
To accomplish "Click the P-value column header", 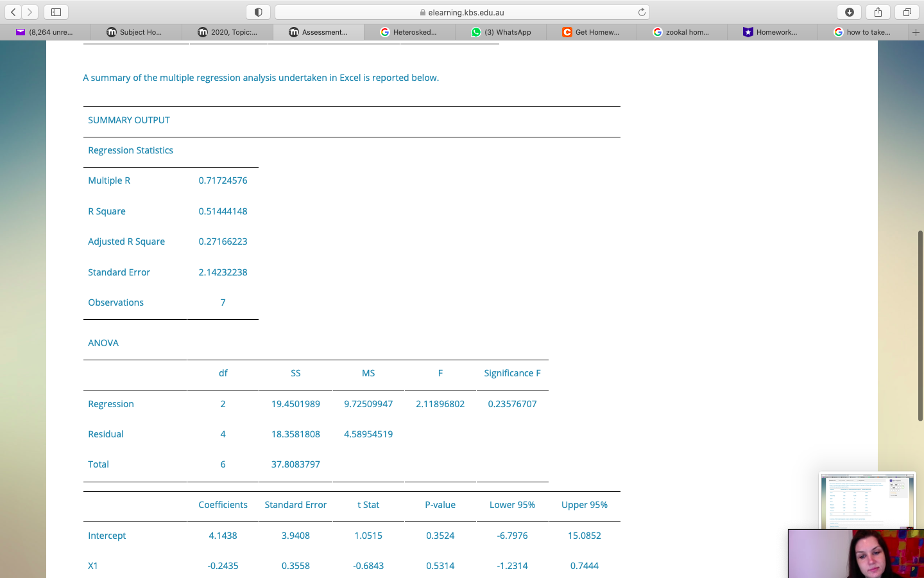I will (440, 505).
